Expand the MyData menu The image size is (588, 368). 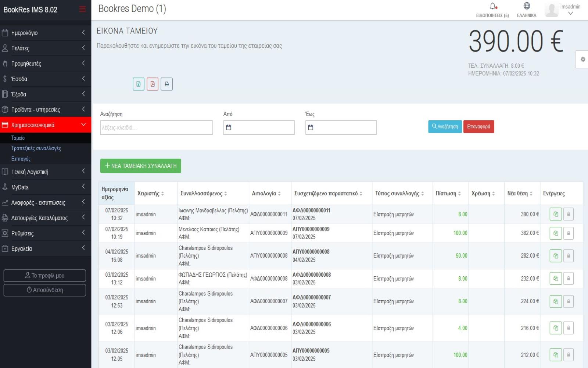(46, 187)
